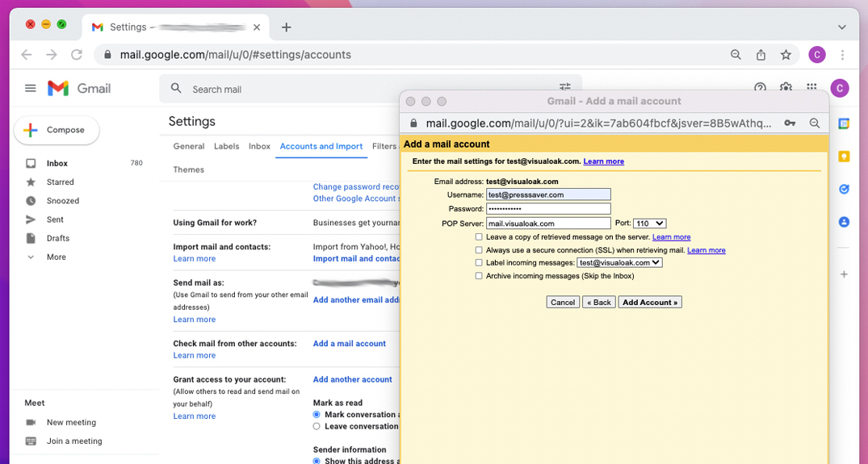
Task: Click the share page icon in address bar
Action: click(761, 55)
